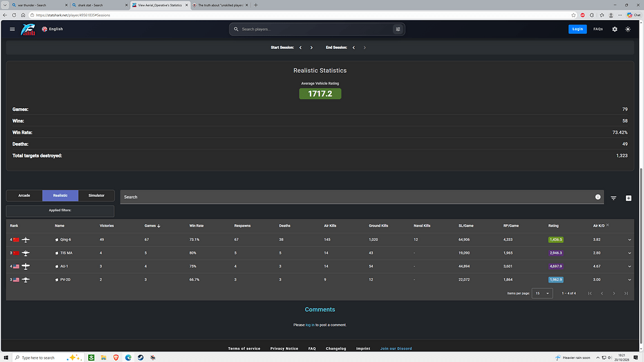
Task: Click the aircraft icon in AU-1 row
Action: (x=26, y=266)
